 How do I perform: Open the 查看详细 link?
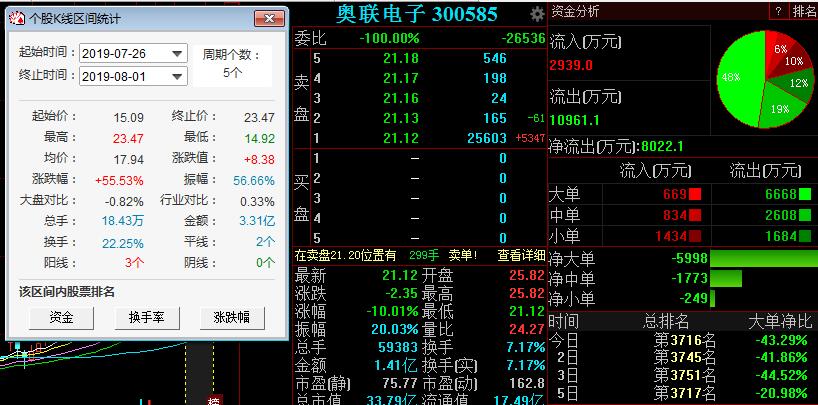point(521,255)
